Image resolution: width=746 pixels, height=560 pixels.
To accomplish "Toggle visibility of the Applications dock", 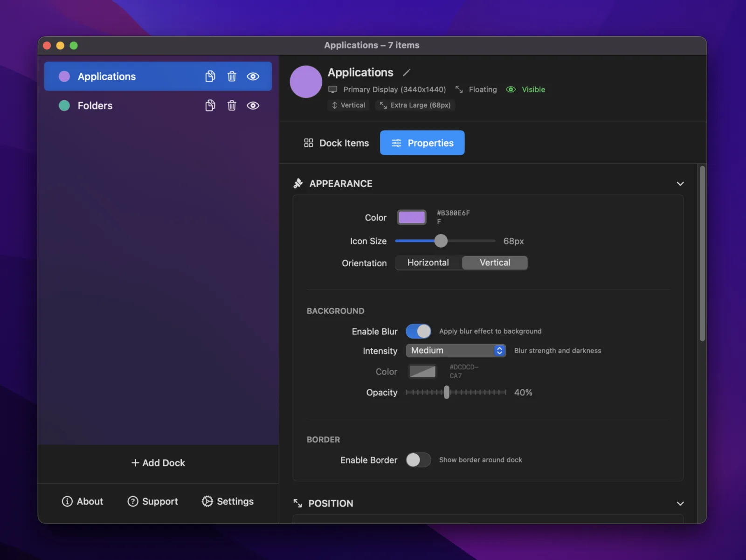I will 253,76.
